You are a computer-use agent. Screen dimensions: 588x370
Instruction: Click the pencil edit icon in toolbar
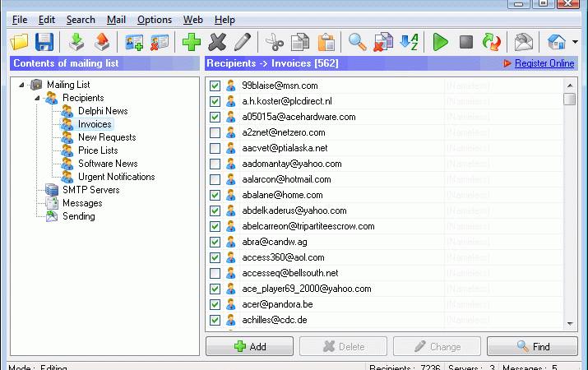pyautogui.click(x=243, y=42)
